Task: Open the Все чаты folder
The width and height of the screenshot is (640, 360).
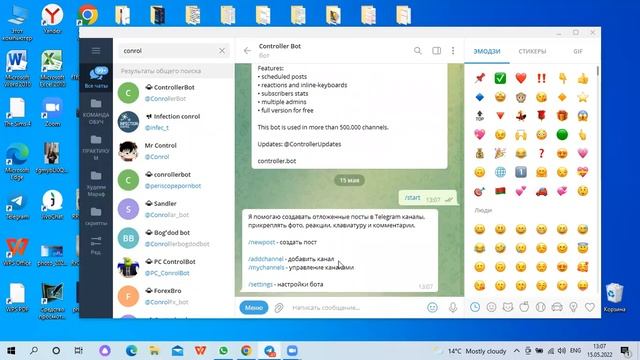Action: tap(96, 77)
